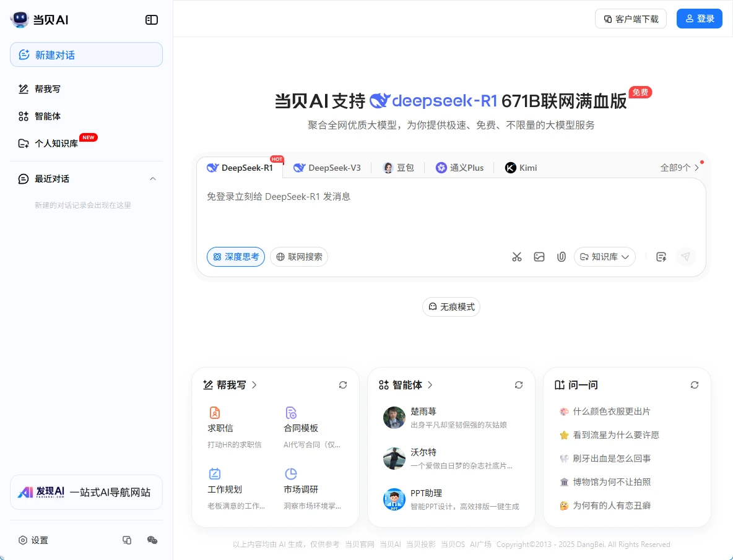The image size is (733, 560).
Task: Select the Kimi model tab
Action: pyautogui.click(x=521, y=168)
